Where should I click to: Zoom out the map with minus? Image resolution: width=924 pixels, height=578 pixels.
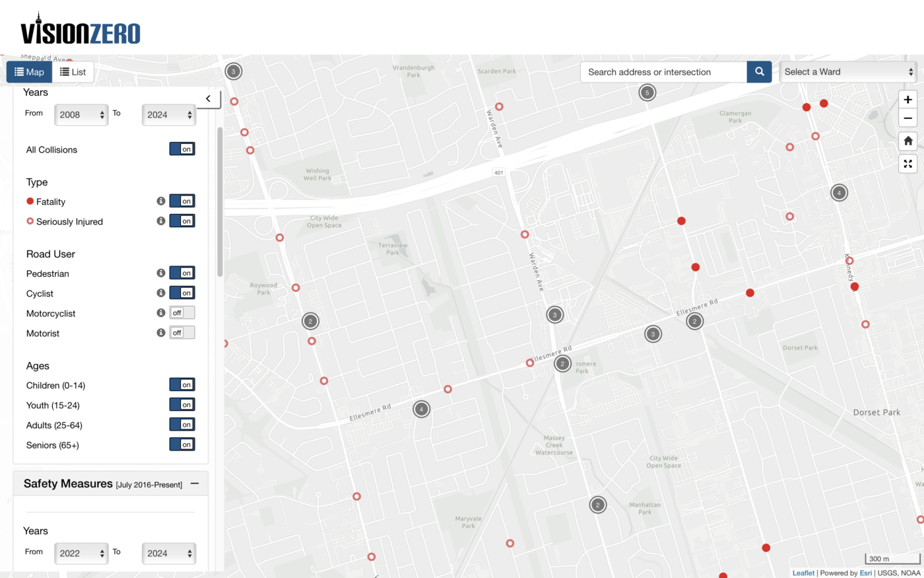[908, 118]
